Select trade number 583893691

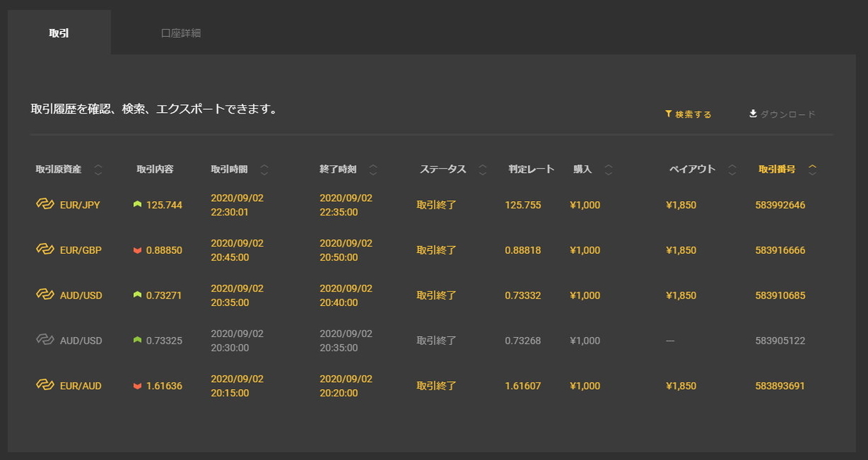click(780, 386)
